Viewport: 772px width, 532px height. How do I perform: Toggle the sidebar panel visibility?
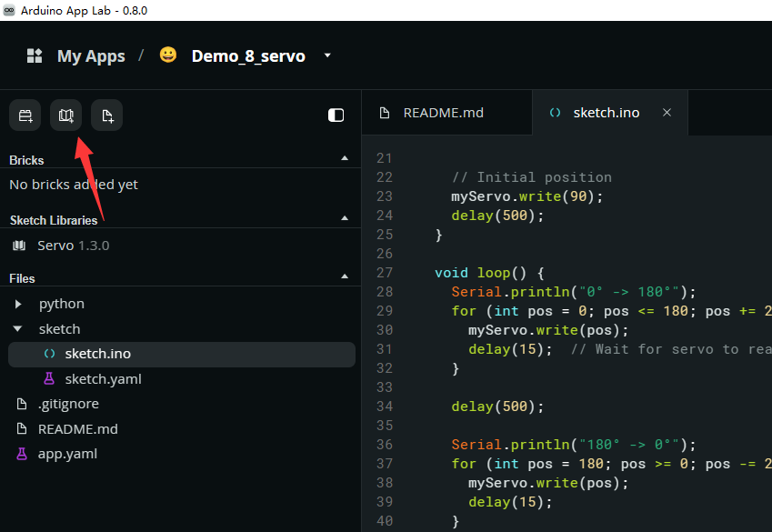coord(336,115)
